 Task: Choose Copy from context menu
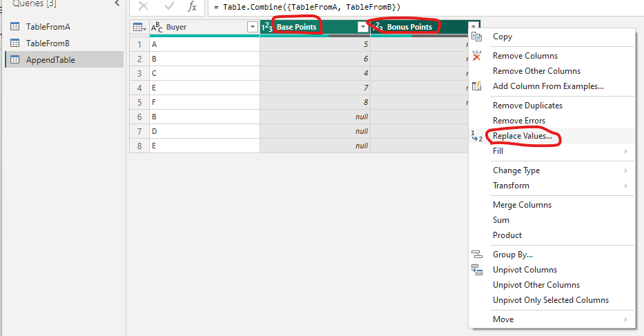[502, 37]
